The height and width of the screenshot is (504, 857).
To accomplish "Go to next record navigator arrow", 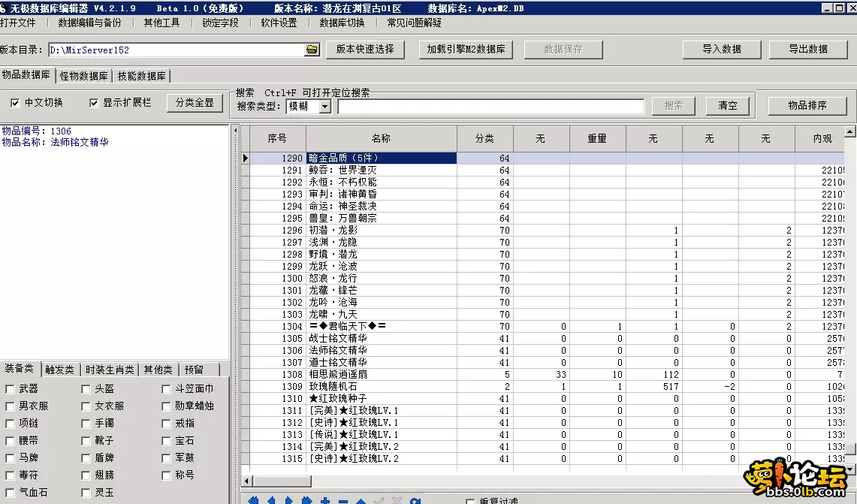I will 289,500.
